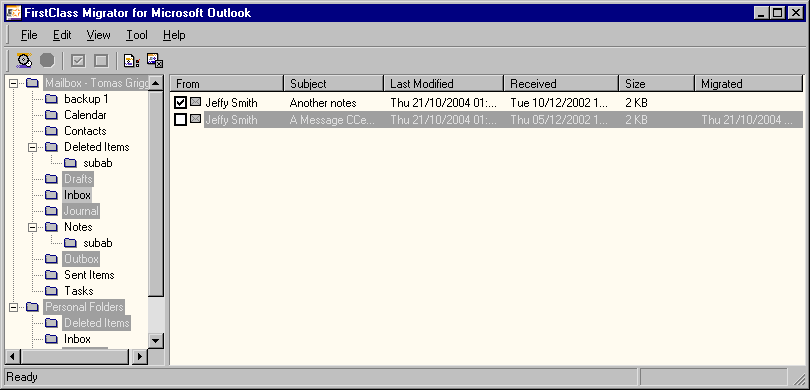810x390 pixels.
Task: Collapse the Personal Folders tree node
Action: [13, 307]
